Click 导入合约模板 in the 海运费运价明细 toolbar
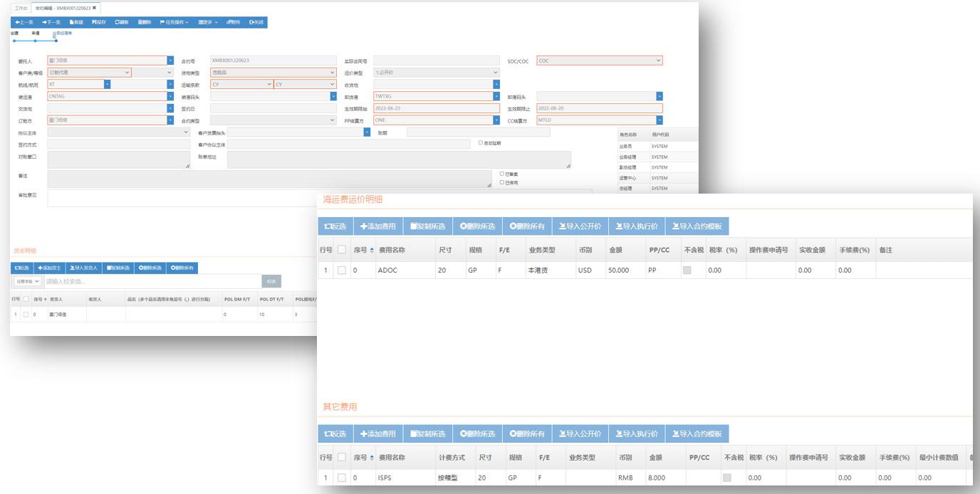Screen dimensions: 980x494 697,226
